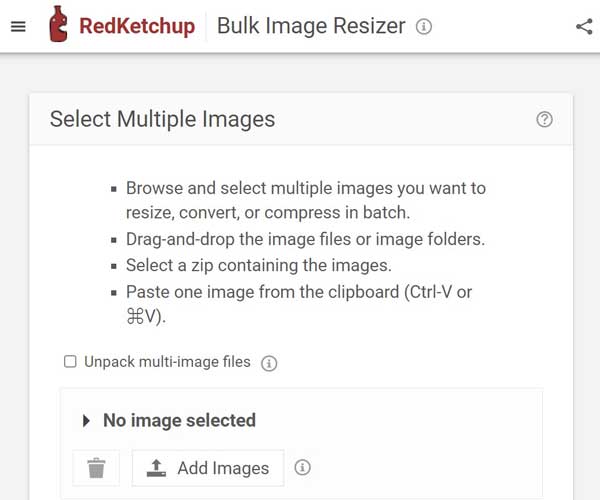
Task: Click the Unpack multi-image files label
Action: click(x=167, y=362)
